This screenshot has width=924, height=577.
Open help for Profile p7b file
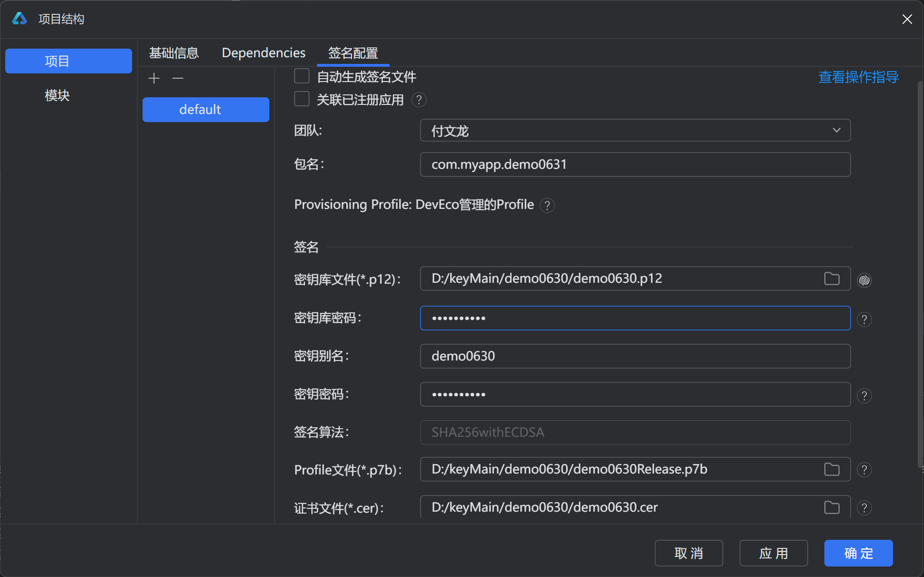864,470
